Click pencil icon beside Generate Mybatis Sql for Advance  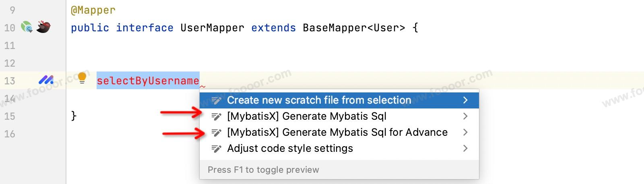(217, 133)
